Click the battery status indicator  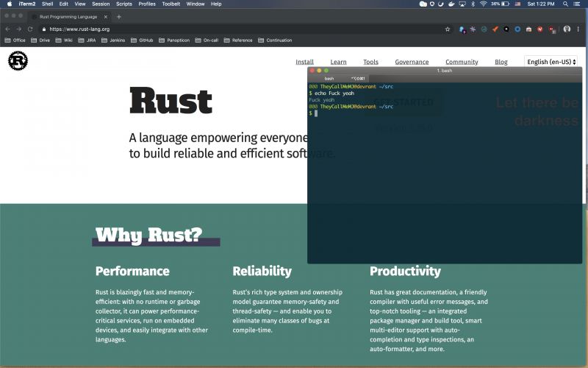(501, 4)
